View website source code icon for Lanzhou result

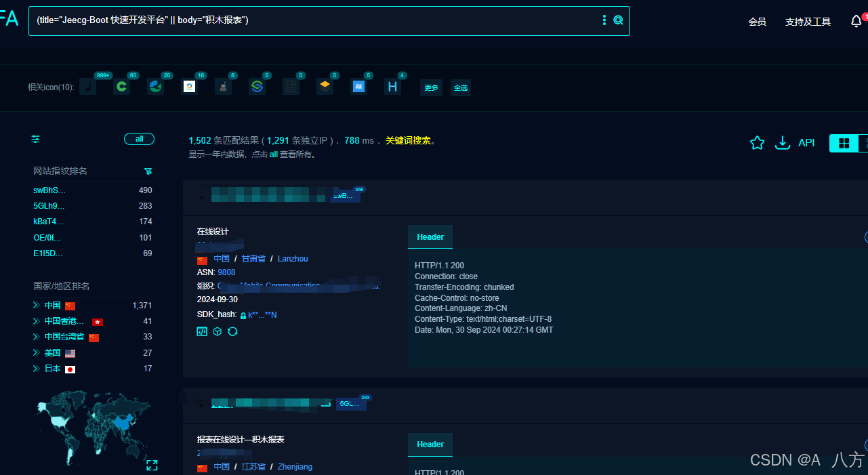(x=202, y=331)
